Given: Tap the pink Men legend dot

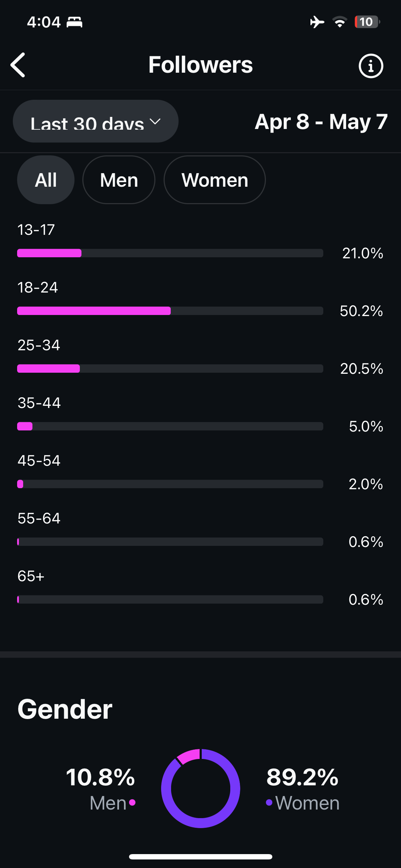Looking at the screenshot, I should 132,802.
